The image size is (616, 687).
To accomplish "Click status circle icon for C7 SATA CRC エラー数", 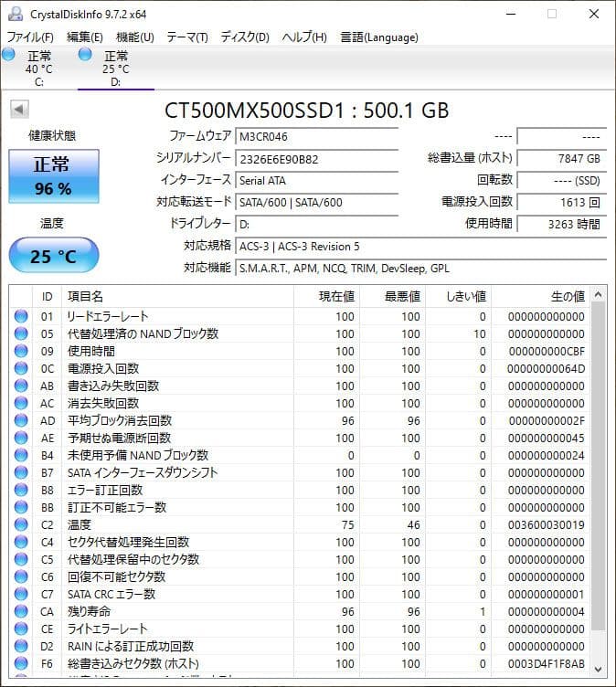I will [x=21, y=594].
